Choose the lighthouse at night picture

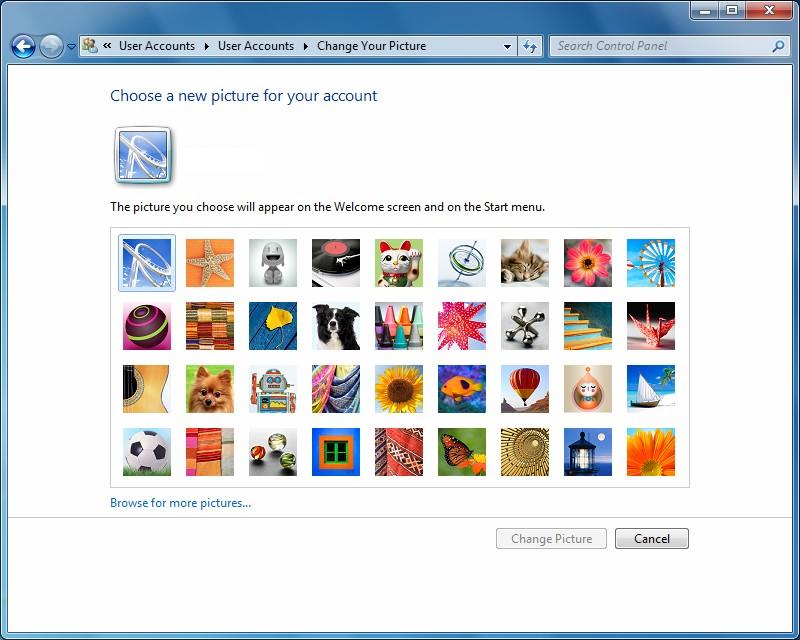(588, 452)
